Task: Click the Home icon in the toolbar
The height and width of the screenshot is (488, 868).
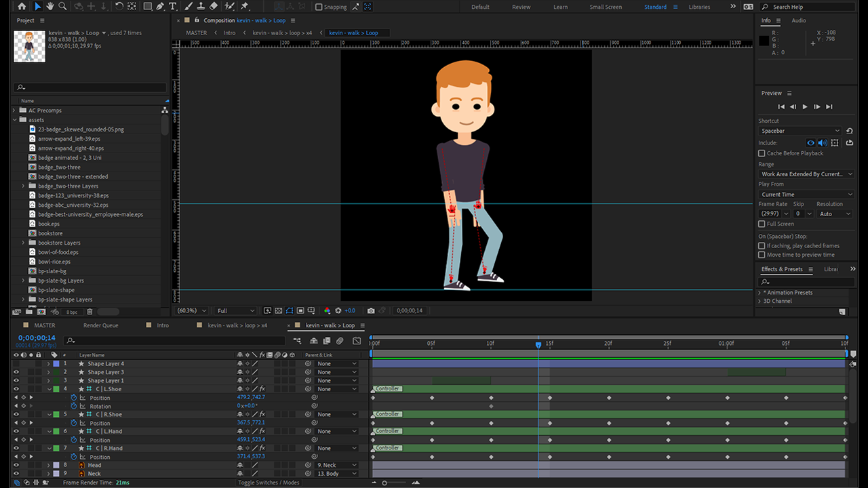Action: click(22, 6)
